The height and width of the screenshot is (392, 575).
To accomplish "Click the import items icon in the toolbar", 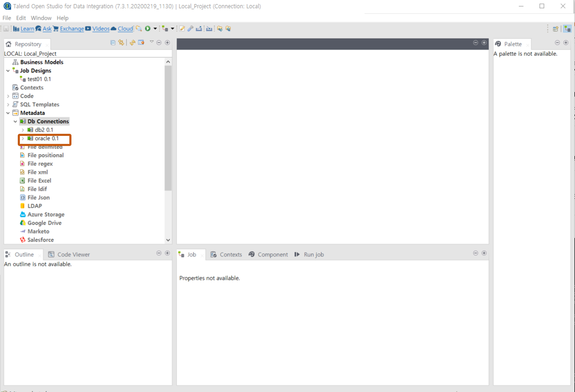I will tap(209, 29).
